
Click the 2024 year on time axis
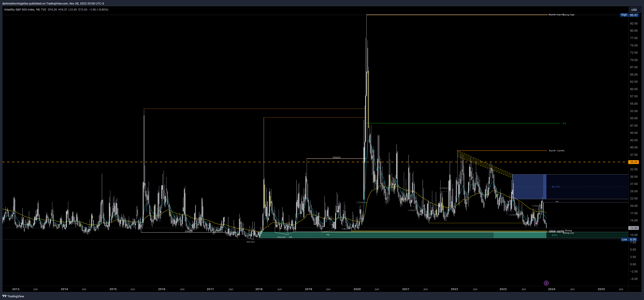tap(552, 289)
